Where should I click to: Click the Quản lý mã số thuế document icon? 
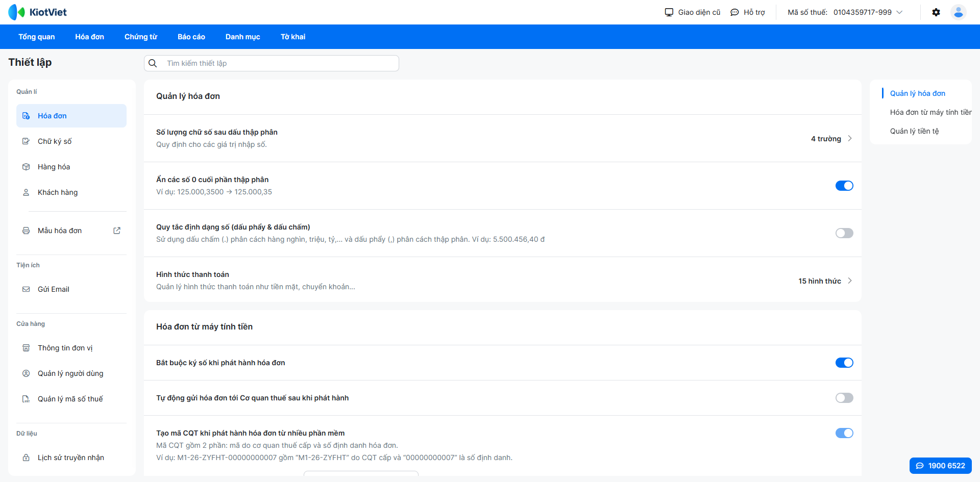tap(26, 399)
